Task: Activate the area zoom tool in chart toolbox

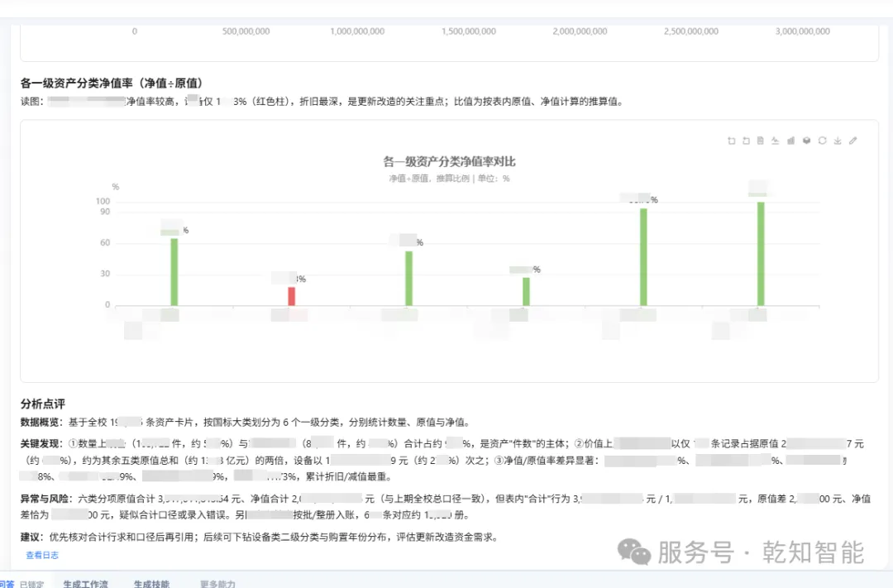Action: pyautogui.click(x=731, y=141)
